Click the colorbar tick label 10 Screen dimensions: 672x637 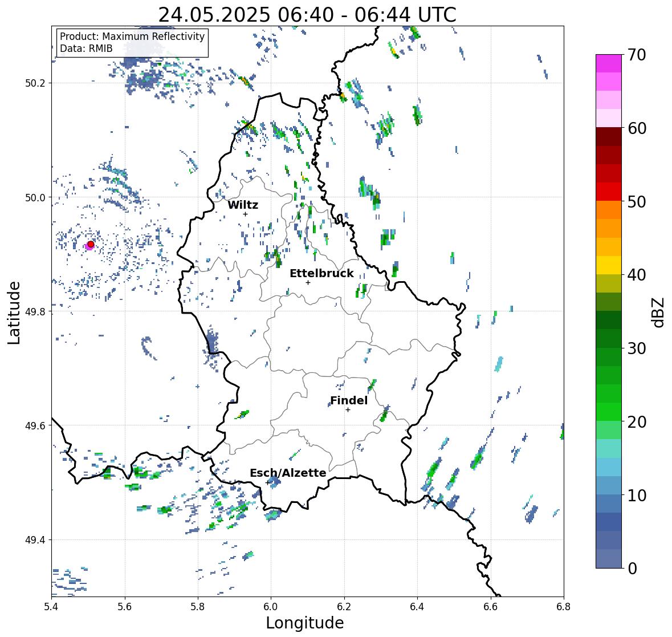click(637, 495)
